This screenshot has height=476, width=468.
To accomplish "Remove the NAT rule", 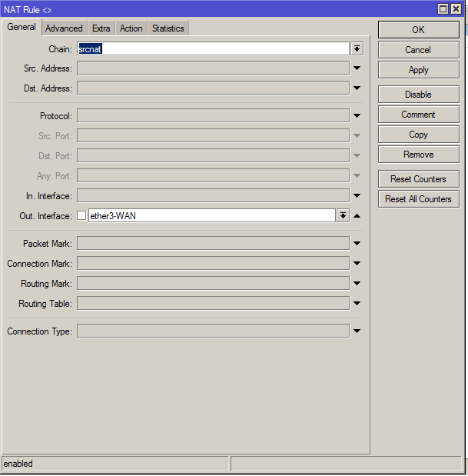I will pyautogui.click(x=419, y=155).
